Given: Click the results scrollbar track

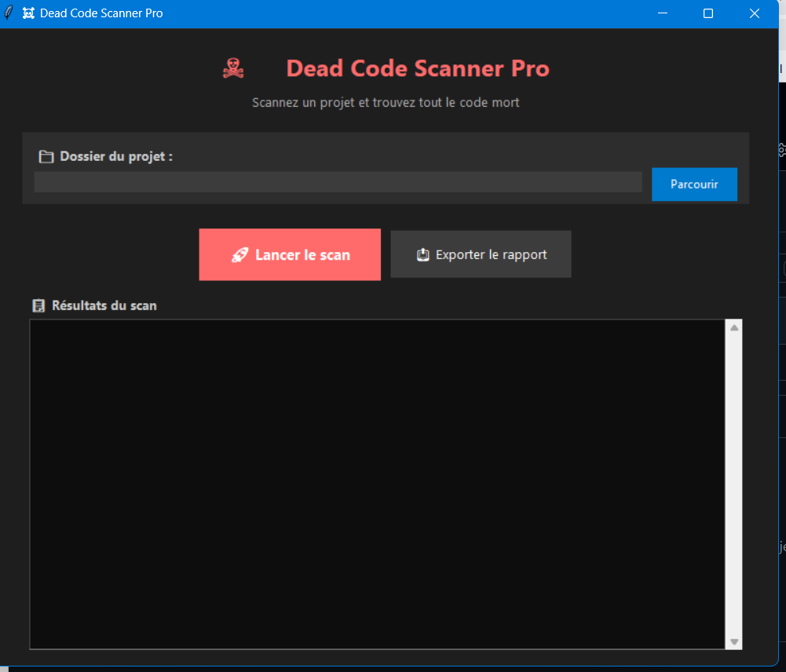Looking at the screenshot, I should pos(734,484).
